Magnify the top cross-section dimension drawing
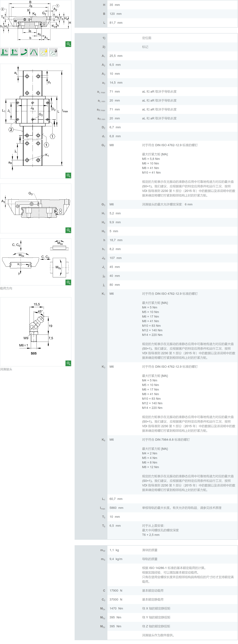 click(x=68, y=44)
